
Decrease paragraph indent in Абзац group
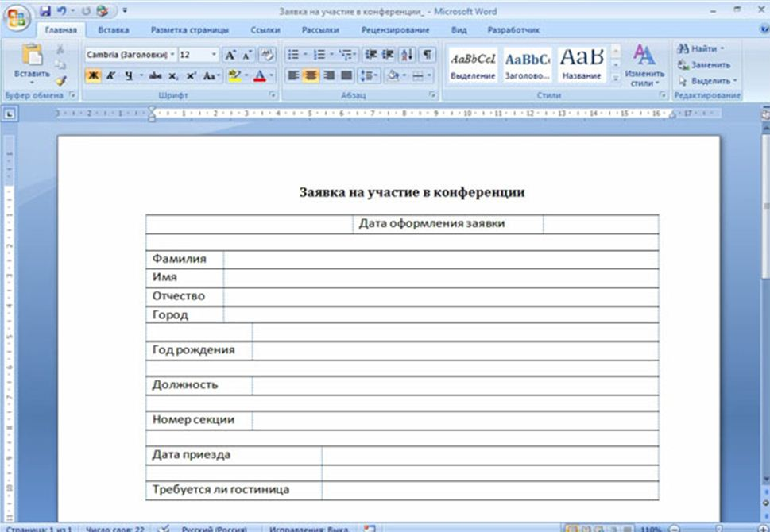point(371,55)
